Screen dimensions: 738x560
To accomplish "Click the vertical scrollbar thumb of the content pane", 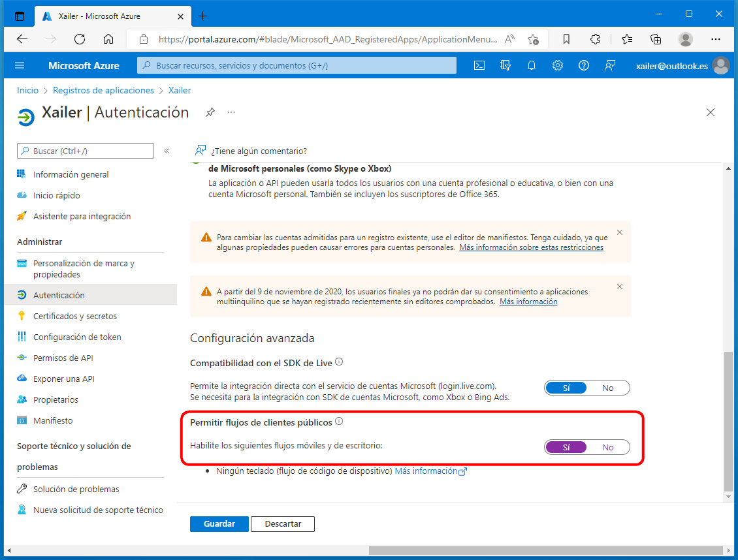I will (728, 421).
